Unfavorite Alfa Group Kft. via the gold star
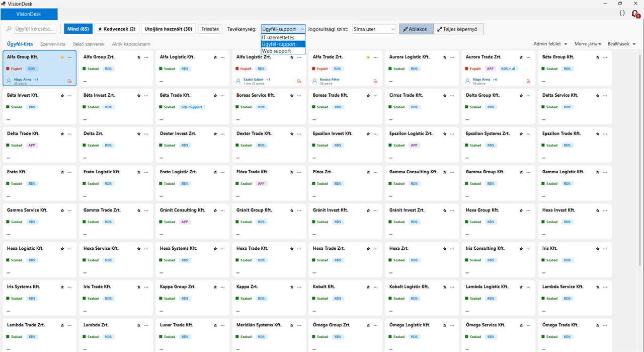This screenshot has height=352, width=644. pos(62,57)
